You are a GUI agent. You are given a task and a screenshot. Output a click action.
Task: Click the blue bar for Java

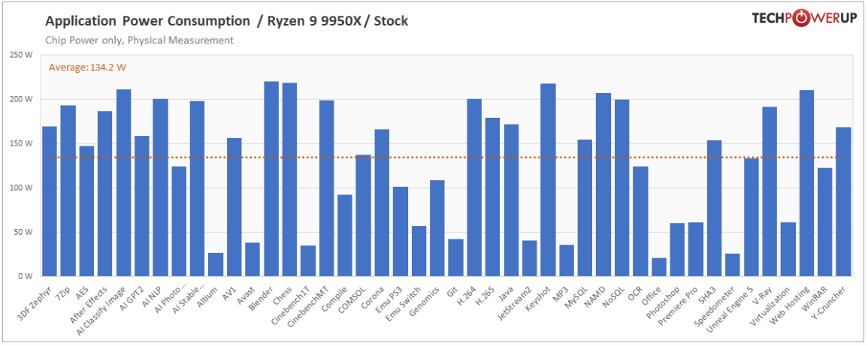point(511,200)
